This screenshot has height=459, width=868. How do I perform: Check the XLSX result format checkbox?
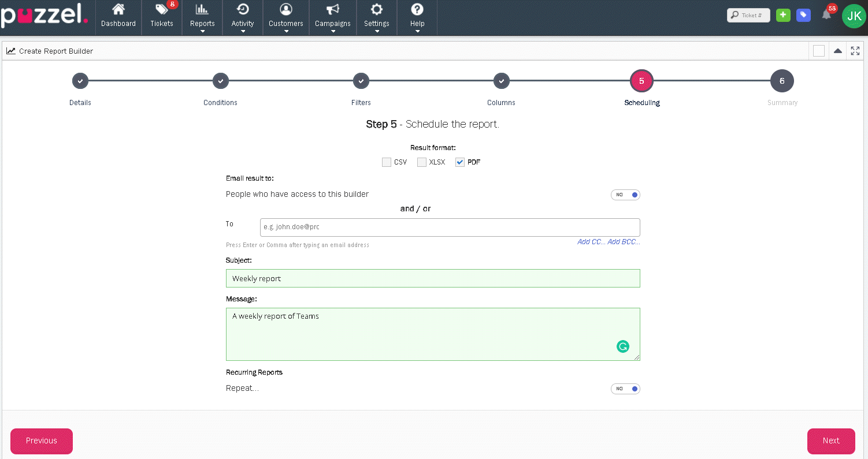point(422,162)
